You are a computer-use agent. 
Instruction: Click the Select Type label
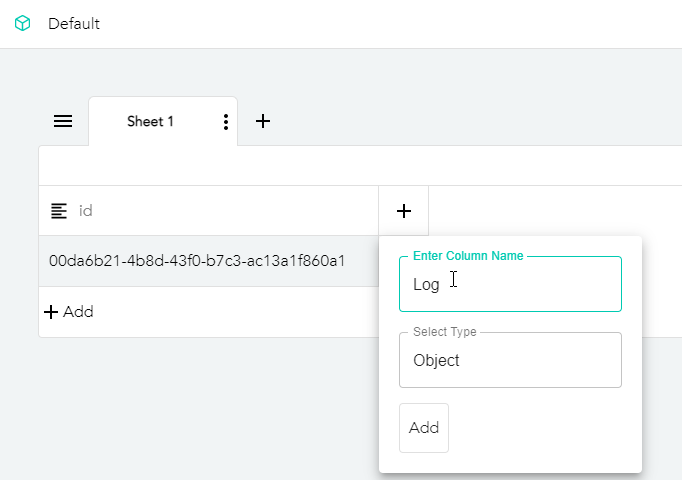[445, 332]
